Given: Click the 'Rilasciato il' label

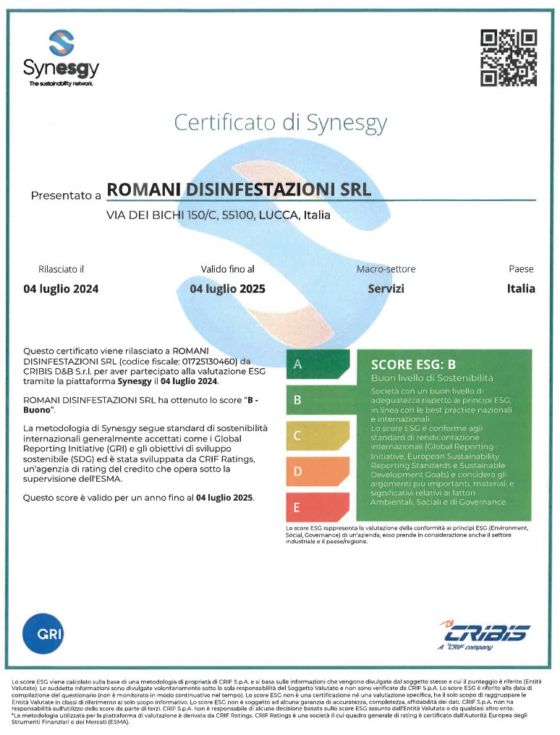Looking at the screenshot, I should [x=61, y=269].
